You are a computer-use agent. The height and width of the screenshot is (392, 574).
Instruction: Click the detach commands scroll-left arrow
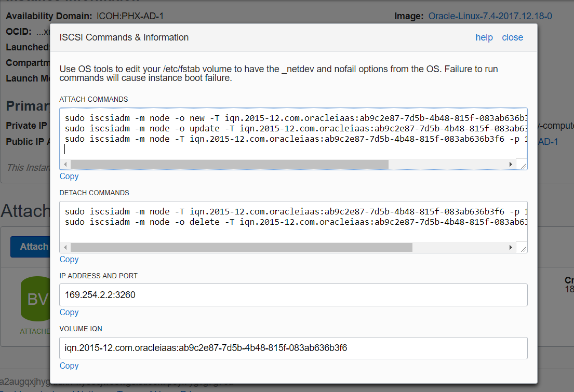[x=65, y=248]
